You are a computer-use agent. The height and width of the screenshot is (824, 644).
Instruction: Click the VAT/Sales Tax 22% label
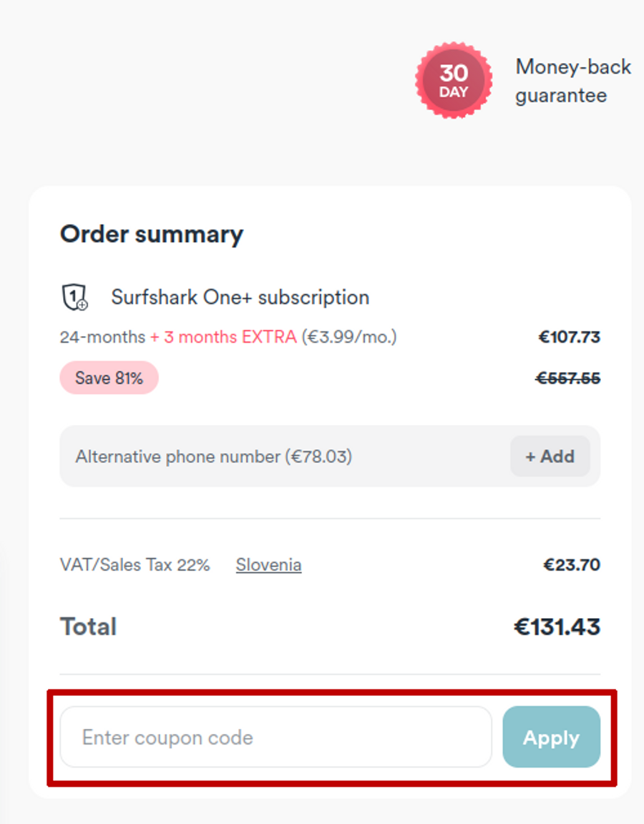(135, 565)
